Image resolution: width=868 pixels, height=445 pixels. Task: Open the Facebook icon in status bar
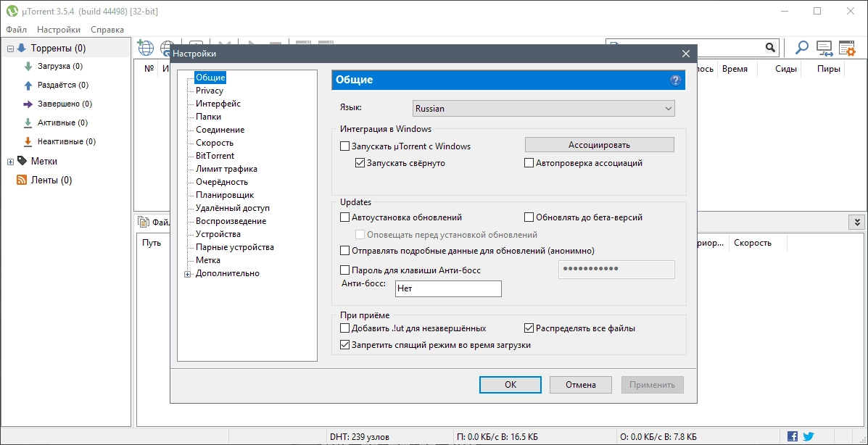click(792, 436)
